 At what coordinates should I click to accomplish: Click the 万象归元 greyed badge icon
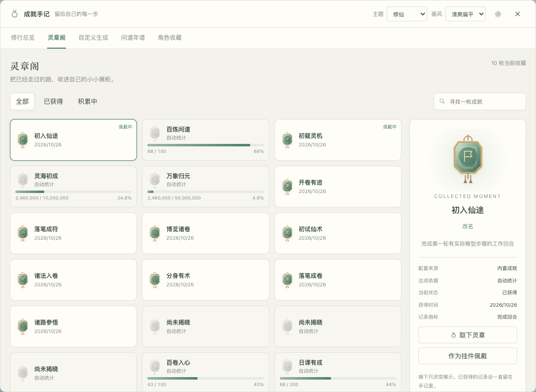pyautogui.click(x=155, y=180)
